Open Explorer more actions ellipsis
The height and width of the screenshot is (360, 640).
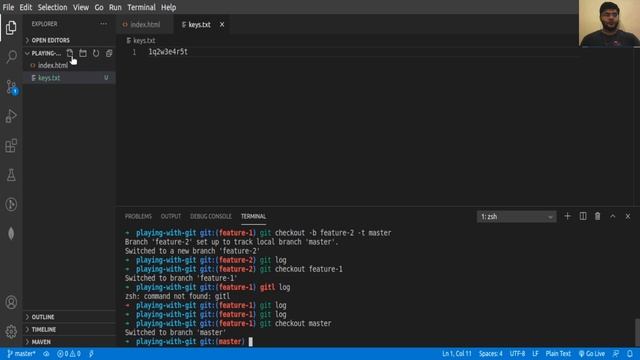104,24
